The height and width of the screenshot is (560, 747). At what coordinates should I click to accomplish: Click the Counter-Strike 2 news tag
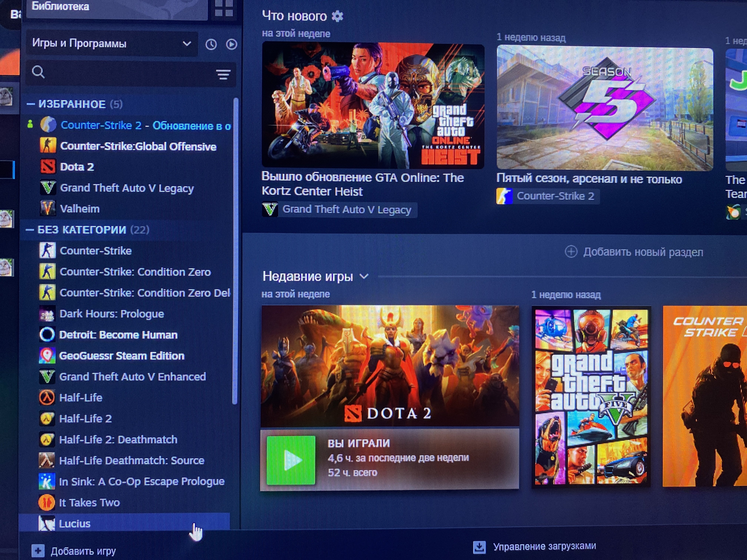pos(548,196)
